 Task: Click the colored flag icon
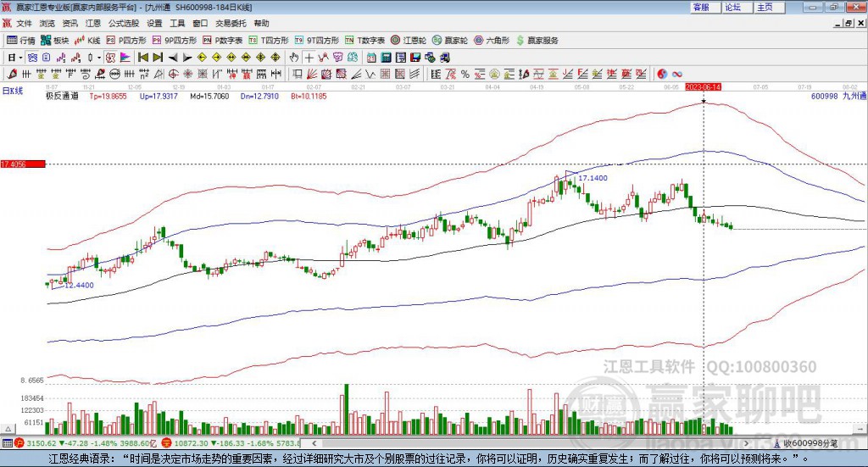pyautogui.click(x=125, y=58)
